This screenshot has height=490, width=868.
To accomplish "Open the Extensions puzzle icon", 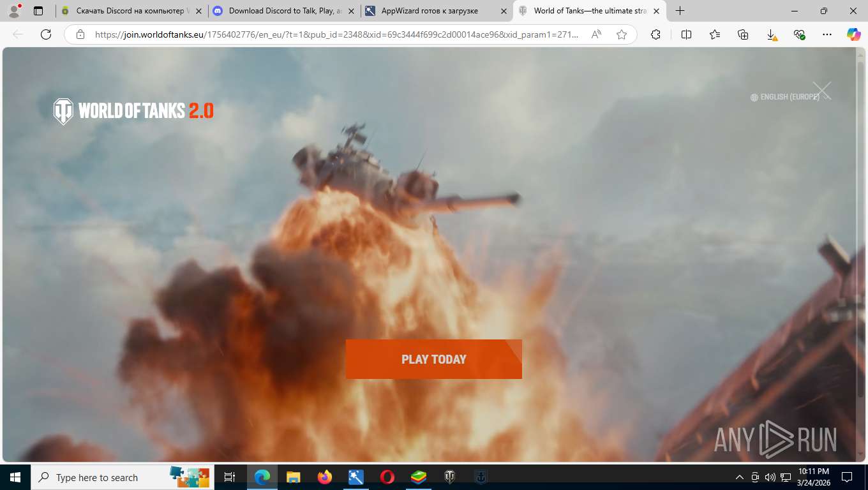I will click(655, 34).
